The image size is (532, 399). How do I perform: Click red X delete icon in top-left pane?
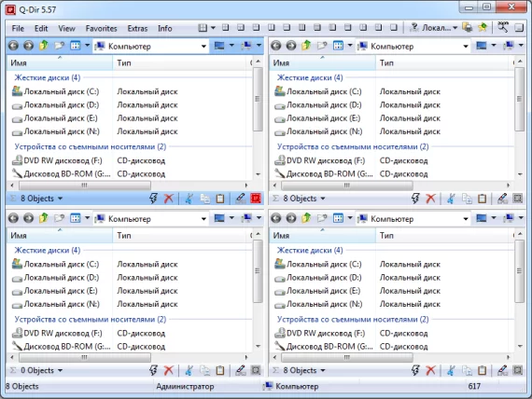[169, 199]
